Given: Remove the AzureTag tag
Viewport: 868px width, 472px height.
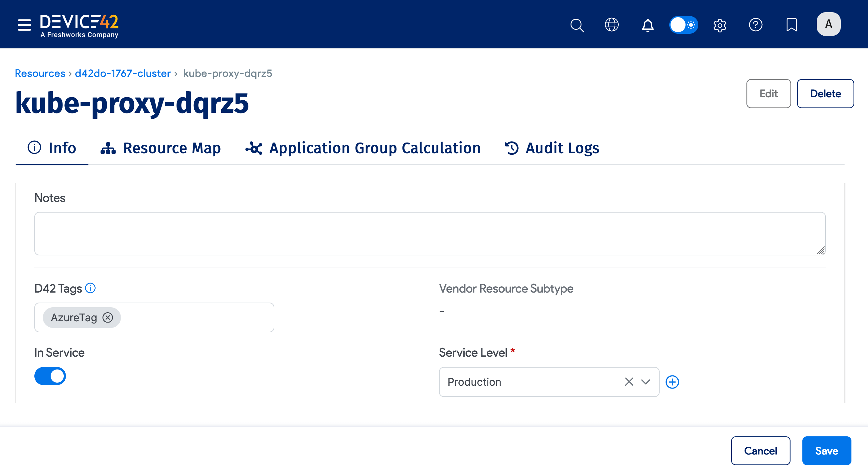Looking at the screenshot, I should coord(108,318).
